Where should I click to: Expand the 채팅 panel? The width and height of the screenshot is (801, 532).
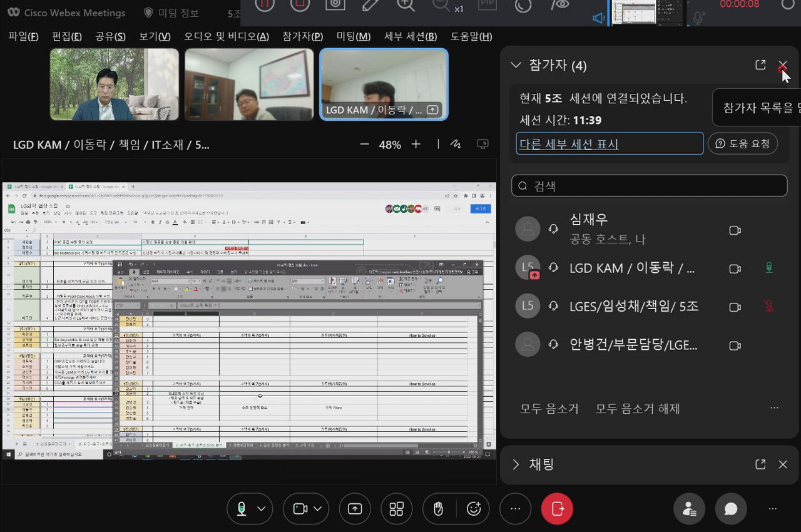[x=516, y=464]
